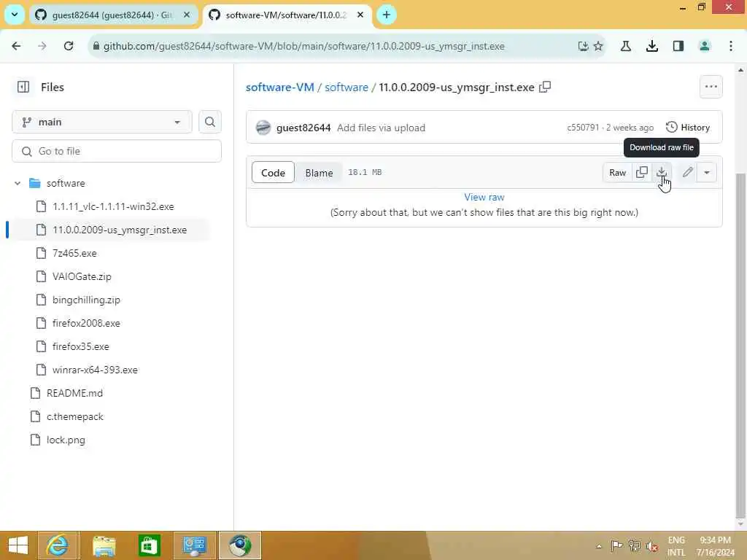Open winrar-x64-393.exe file
Viewport: 747px width, 560px height.
[88, 370]
